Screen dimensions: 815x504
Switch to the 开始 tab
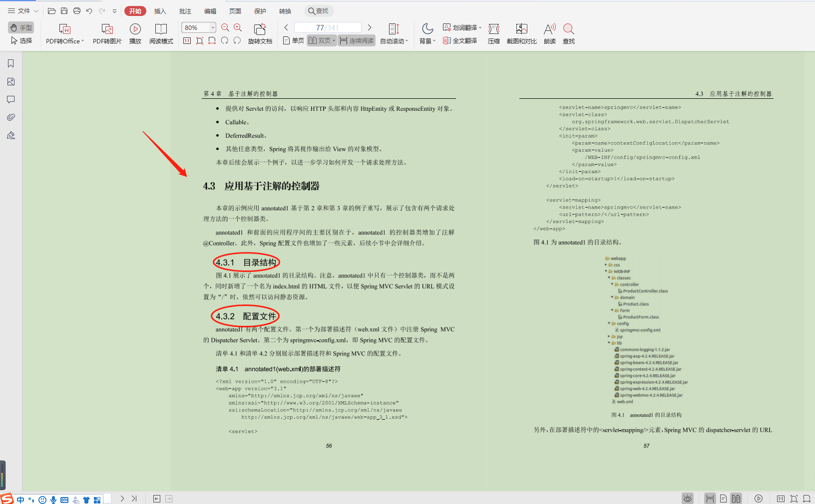click(135, 11)
